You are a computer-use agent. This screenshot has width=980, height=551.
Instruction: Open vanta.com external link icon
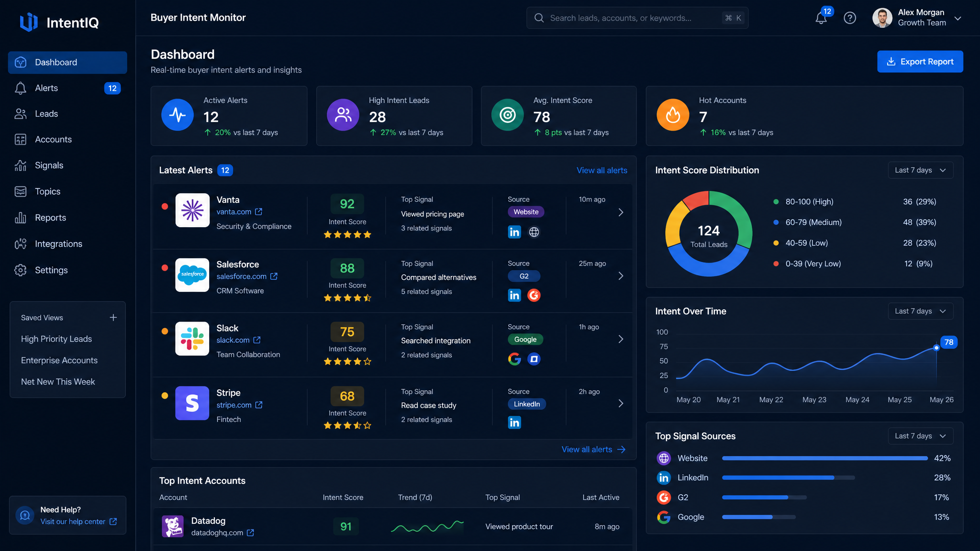pos(259,211)
